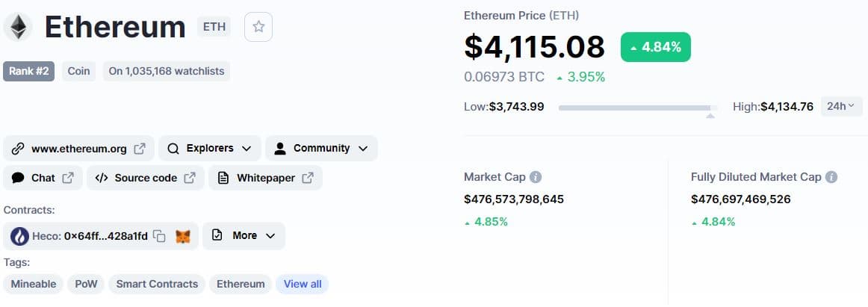Viewport: 868px width, 307px height.
Task: Open the Whitepaper link
Action: click(x=265, y=178)
